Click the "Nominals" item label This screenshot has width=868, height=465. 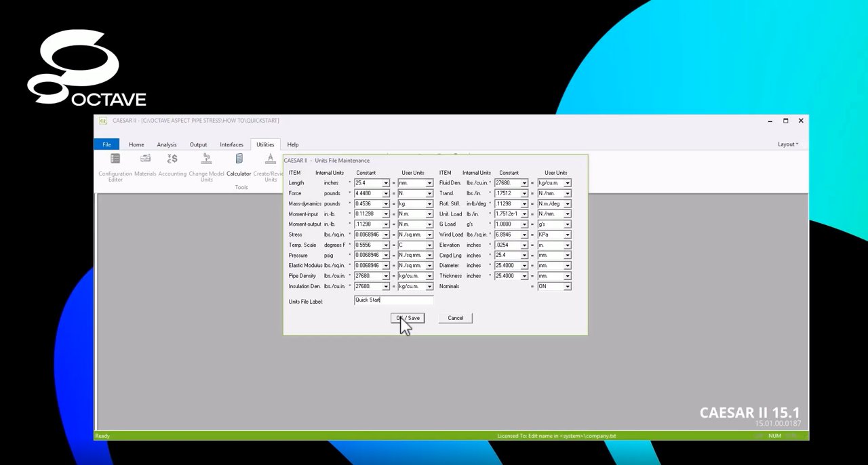[449, 286]
